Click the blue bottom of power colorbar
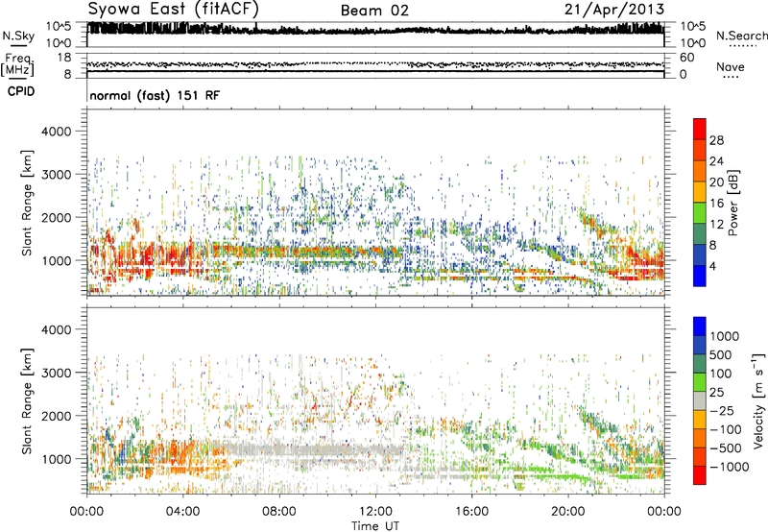Image resolution: width=768 pixels, height=532 pixels. point(700,277)
